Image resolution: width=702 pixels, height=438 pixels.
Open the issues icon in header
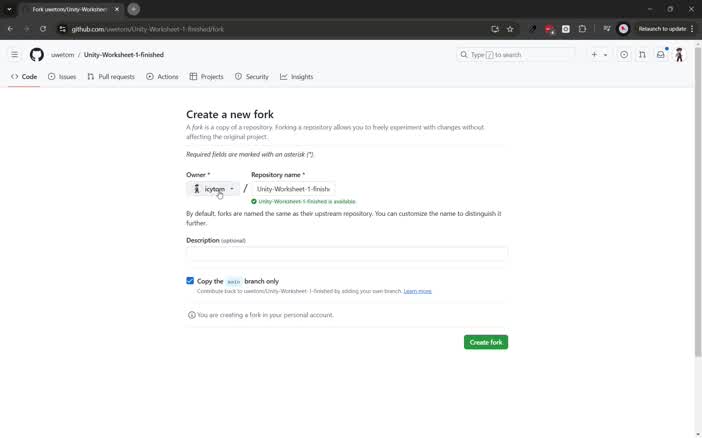pyautogui.click(x=624, y=55)
